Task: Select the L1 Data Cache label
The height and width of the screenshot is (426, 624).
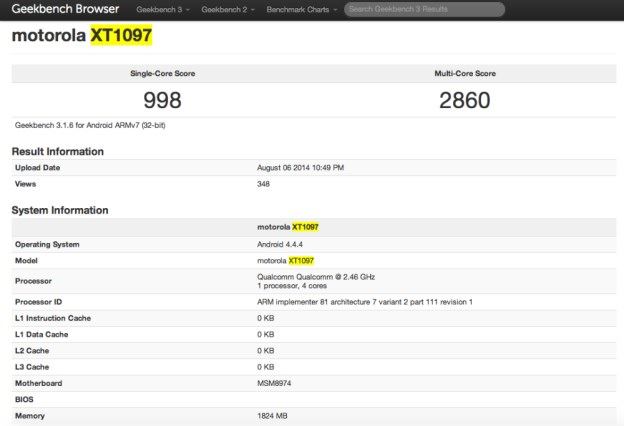Action: [x=41, y=334]
